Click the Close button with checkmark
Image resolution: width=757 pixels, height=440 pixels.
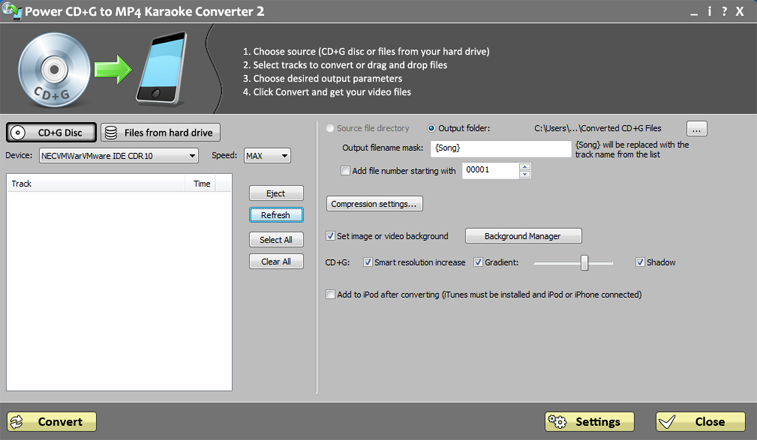[701, 422]
